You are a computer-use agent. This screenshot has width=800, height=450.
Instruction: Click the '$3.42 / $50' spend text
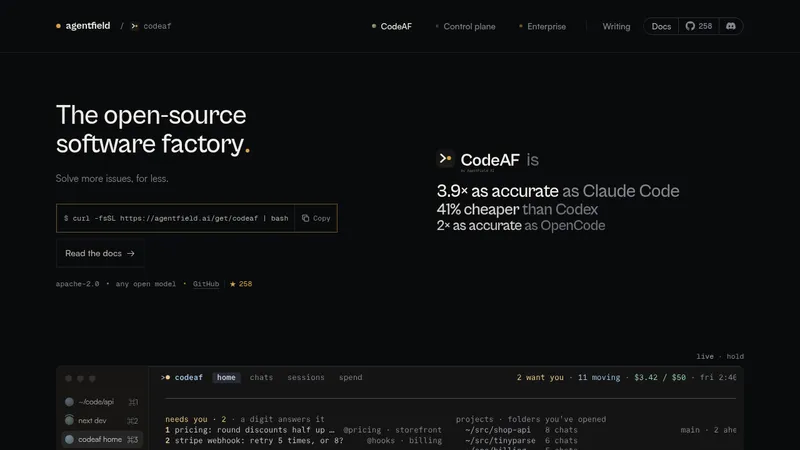(x=660, y=378)
